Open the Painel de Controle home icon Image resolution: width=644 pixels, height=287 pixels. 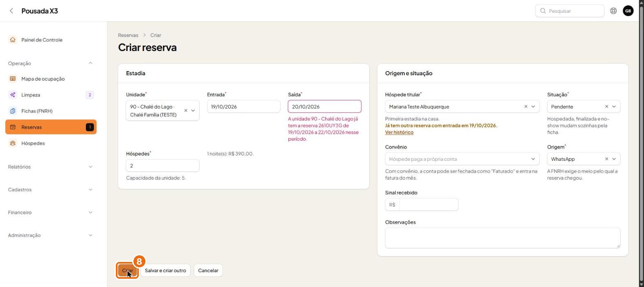click(x=13, y=40)
